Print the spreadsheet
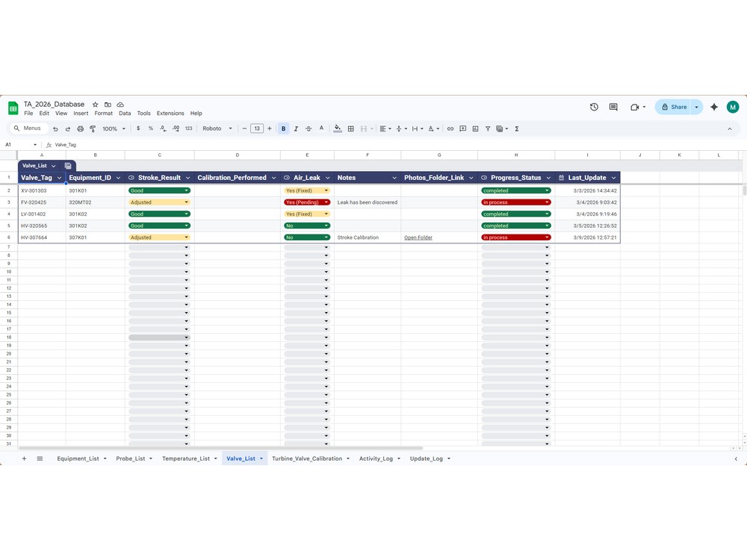This screenshot has height=560, width=747. click(80, 128)
